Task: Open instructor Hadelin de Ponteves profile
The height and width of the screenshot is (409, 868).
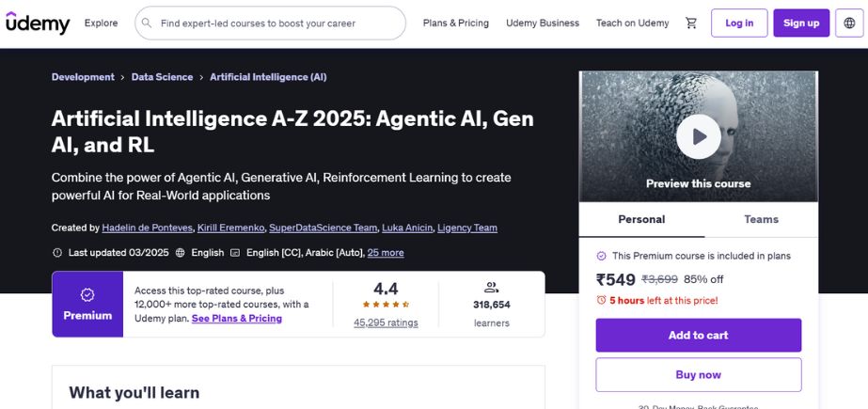Action: (148, 228)
